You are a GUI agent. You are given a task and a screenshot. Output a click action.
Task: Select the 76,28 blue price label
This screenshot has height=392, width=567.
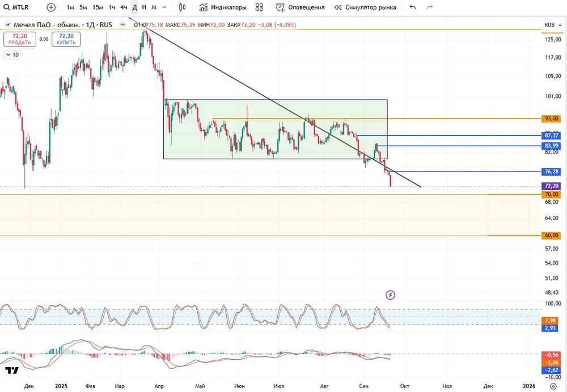551,172
